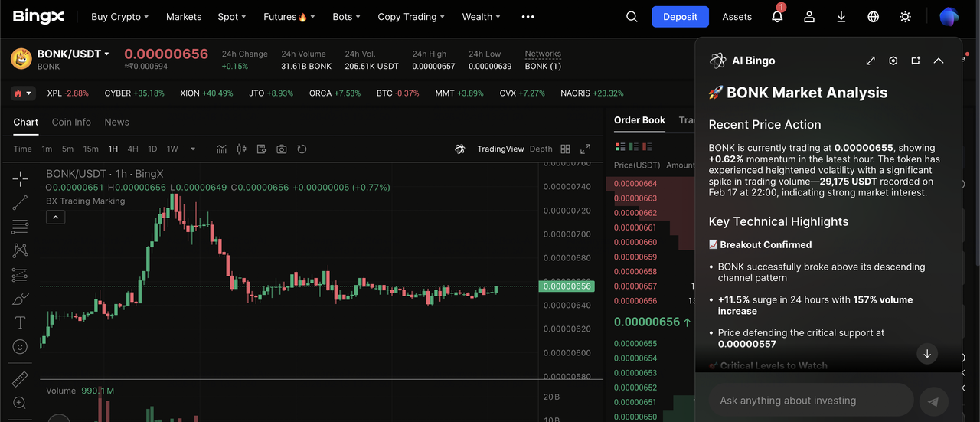This screenshot has width=980, height=422.
Task: Select the Text annotation tool
Action: click(20, 322)
